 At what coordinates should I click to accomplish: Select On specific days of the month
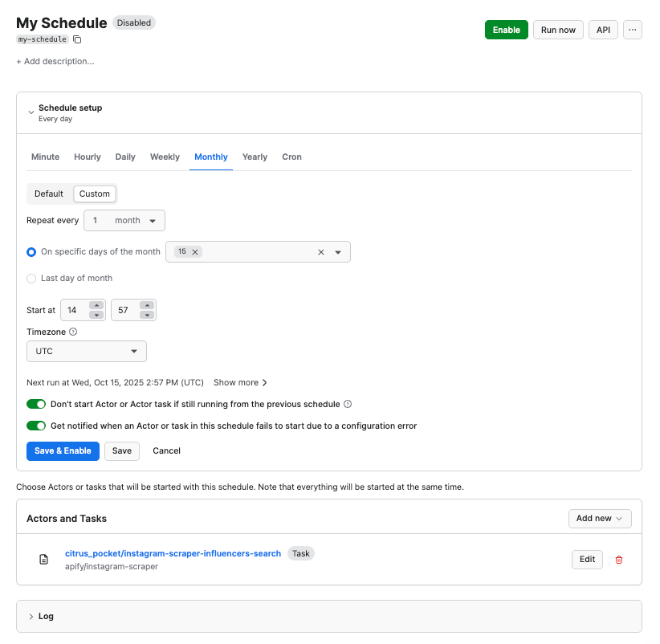[x=31, y=252]
